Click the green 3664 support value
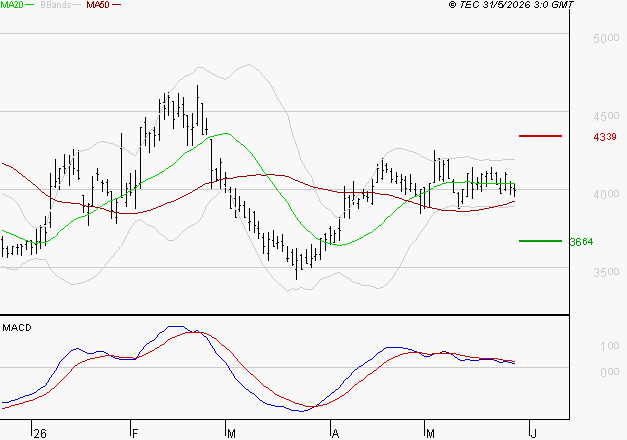Viewport: 627px width, 440px height. point(581,242)
